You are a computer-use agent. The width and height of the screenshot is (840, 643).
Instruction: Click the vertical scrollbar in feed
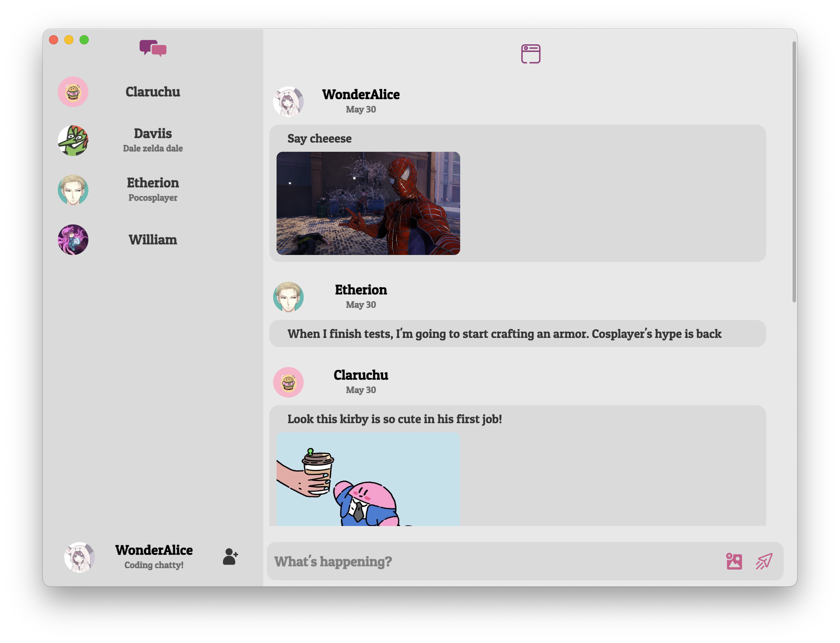tap(794, 172)
